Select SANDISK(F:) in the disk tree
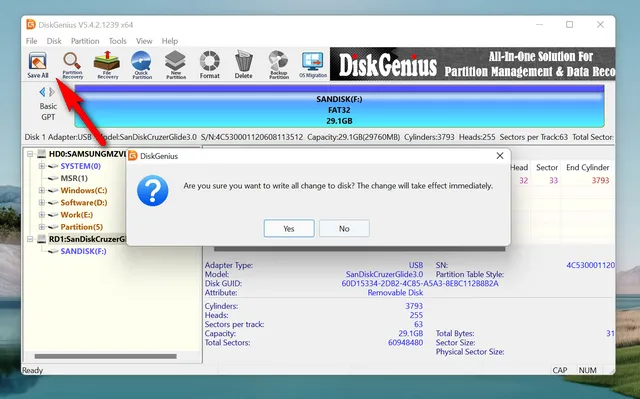This screenshot has height=399, width=640. pos(83,251)
